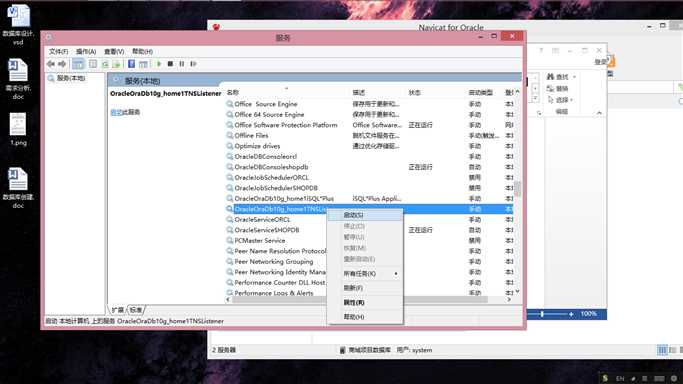This screenshot has height=384, width=683.
Task: Click gear icon beside Performance Counter DLL Host
Action: pos(230,282)
